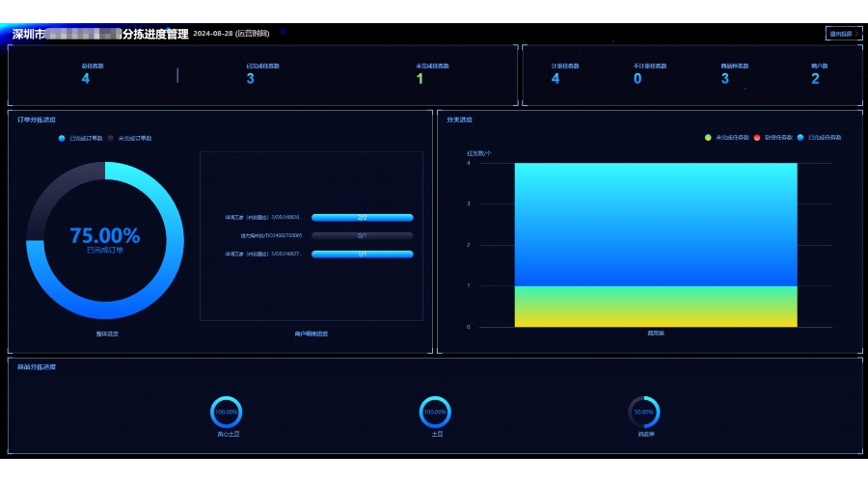Image resolution: width=868 pixels, height=482 pixels.
Task: Click the 退出投屏 exit screen button
Action: coord(843,34)
